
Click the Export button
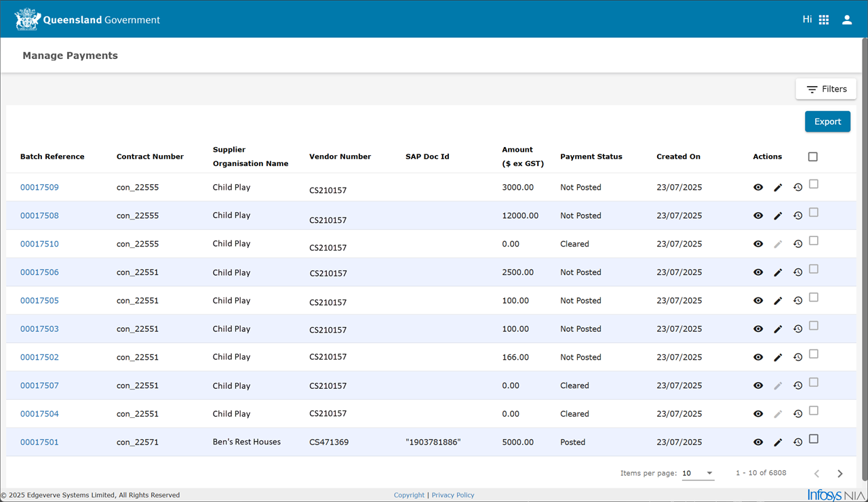point(827,122)
